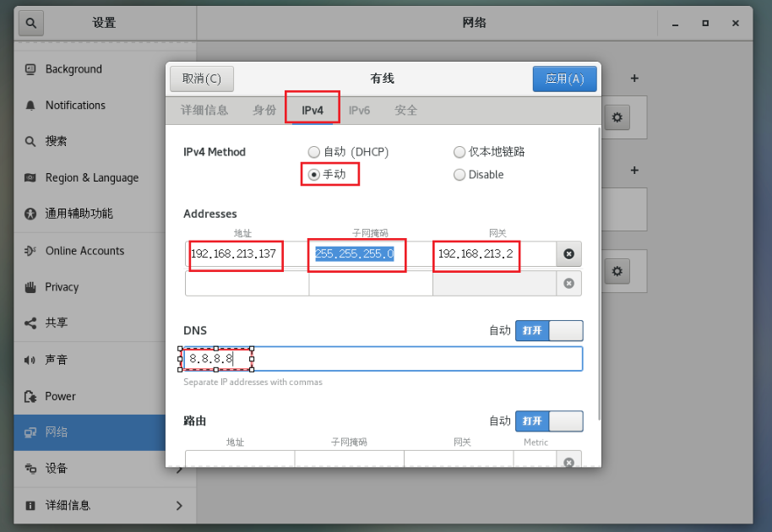Open lower gear settings in network window
This screenshot has height=532, width=772.
point(617,271)
